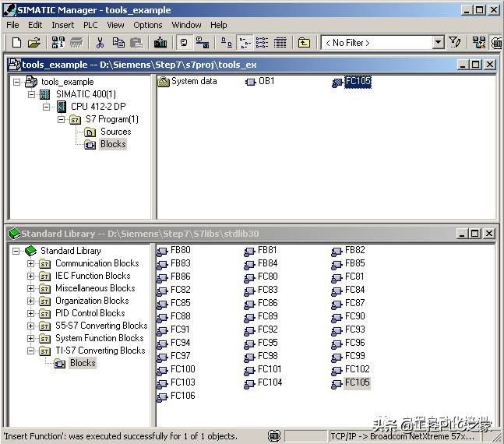
Task: Toggle the Details view mode button
Action: (280, 43)
